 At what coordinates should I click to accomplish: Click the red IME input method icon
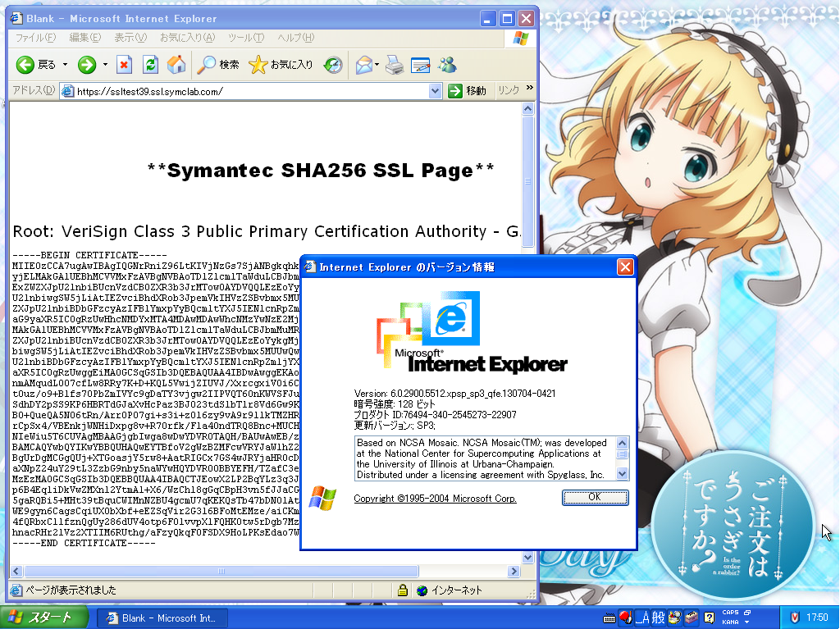[625, 618]
